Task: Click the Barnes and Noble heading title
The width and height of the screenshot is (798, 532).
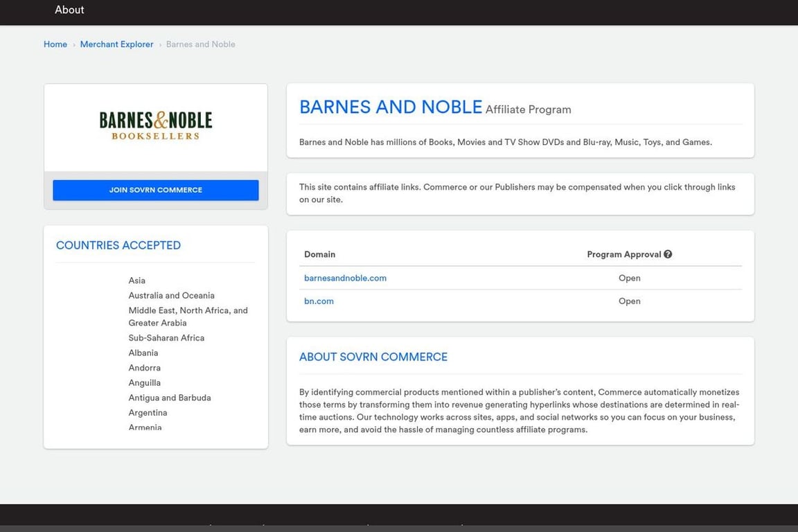Action: tap(391, 107)
